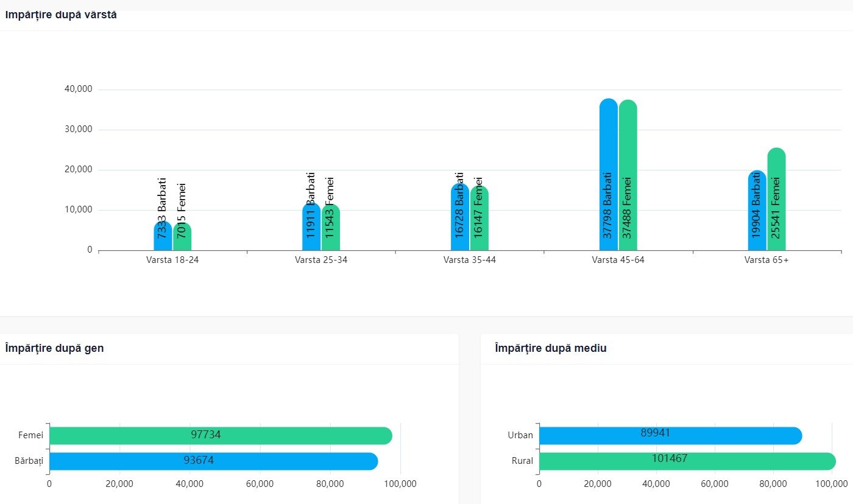Viewport: 853px width, 504px height.
Task: Click the Varsta 65+ axis label
Action: pos(766,259)
